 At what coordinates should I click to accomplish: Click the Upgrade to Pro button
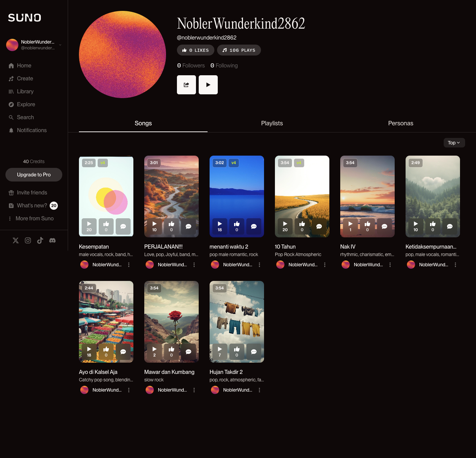click(34, 175)
